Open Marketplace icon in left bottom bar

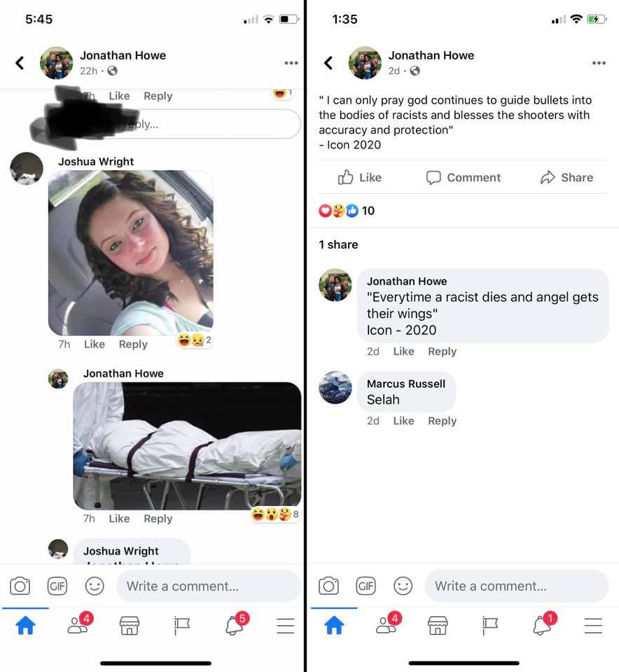click(129, 626)
